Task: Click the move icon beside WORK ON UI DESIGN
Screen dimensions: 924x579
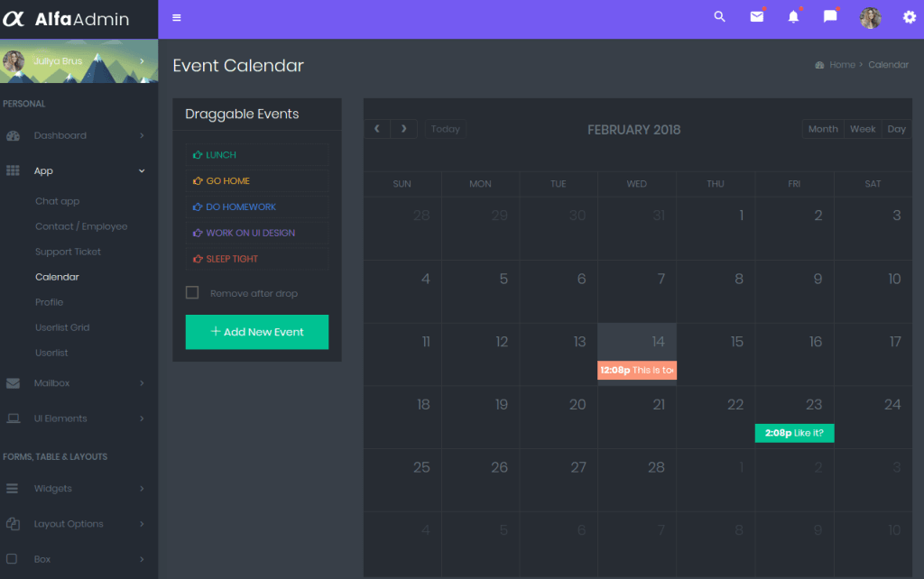Action: (x=198, y=233)
